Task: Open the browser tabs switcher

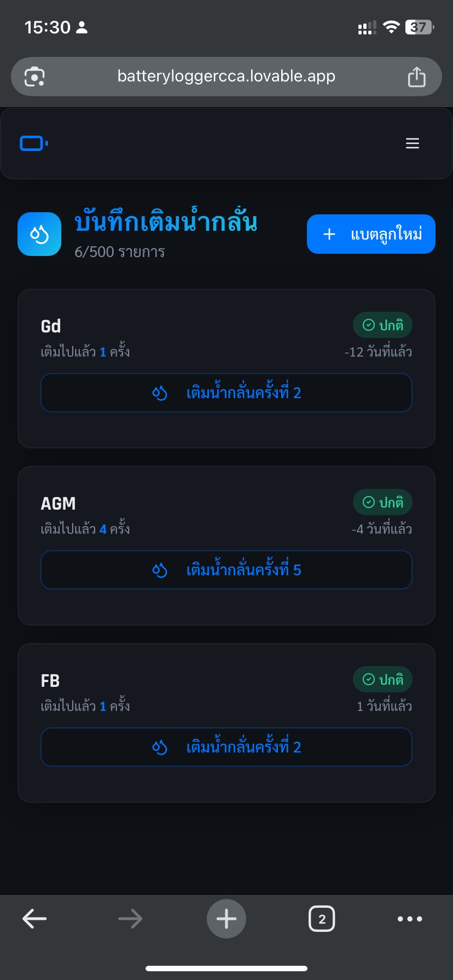Action: [x=322, y=919]
